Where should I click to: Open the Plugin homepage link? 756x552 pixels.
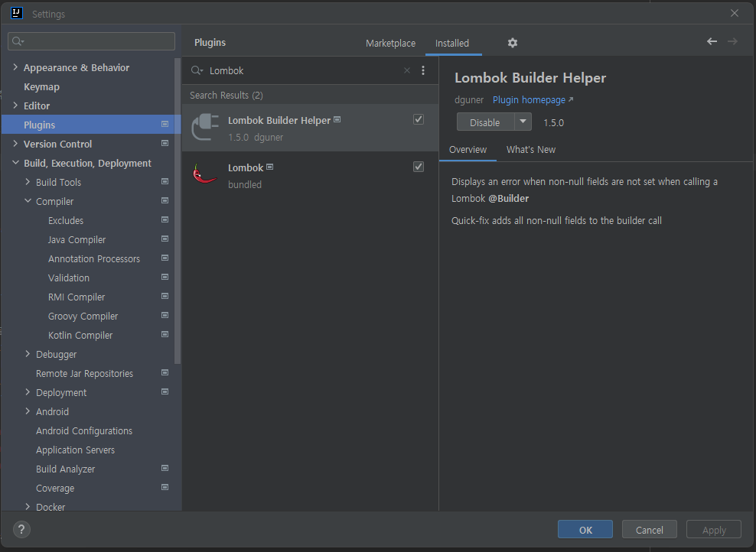click(529, 99)
